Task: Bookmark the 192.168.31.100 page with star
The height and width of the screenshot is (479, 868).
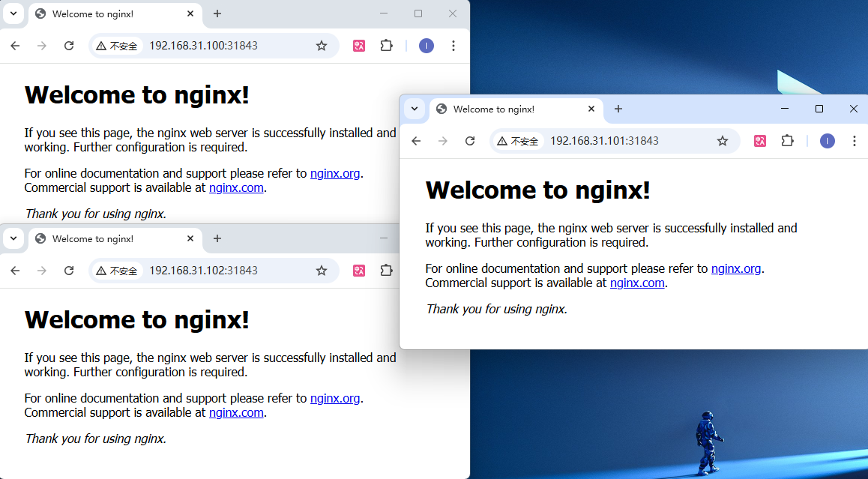Action: click(322, 46)
